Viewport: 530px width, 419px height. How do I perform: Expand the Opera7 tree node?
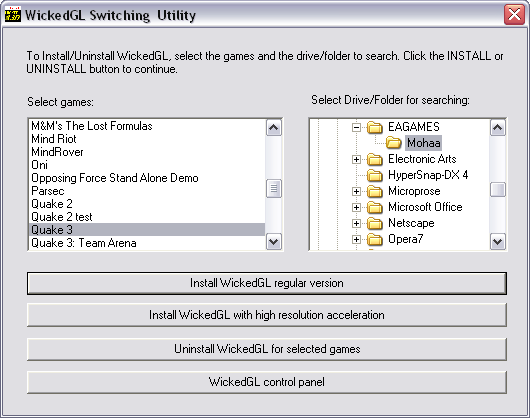[x=356, y=239]
